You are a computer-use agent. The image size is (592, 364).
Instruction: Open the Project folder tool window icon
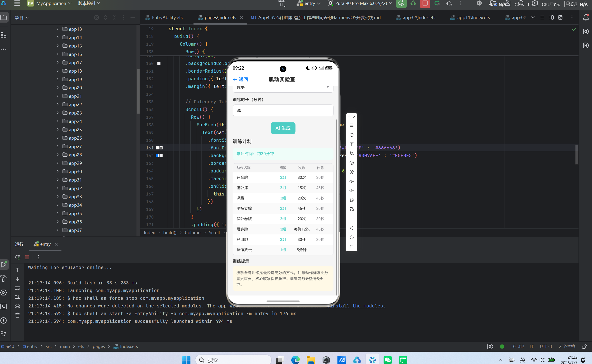[4, 18]
